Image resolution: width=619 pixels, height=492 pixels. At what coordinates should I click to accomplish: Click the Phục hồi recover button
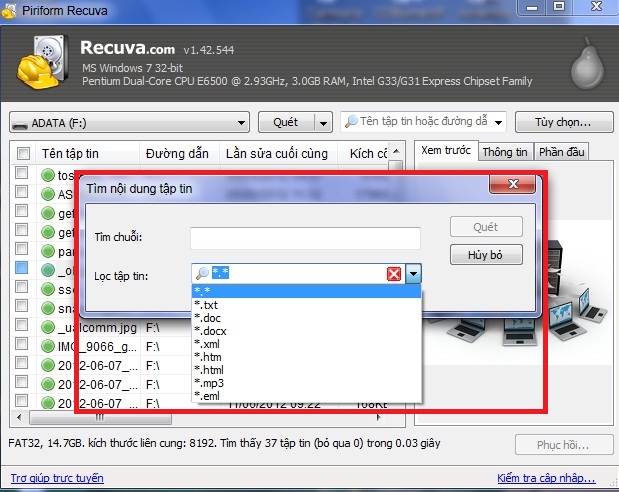[x=564, y=445]
